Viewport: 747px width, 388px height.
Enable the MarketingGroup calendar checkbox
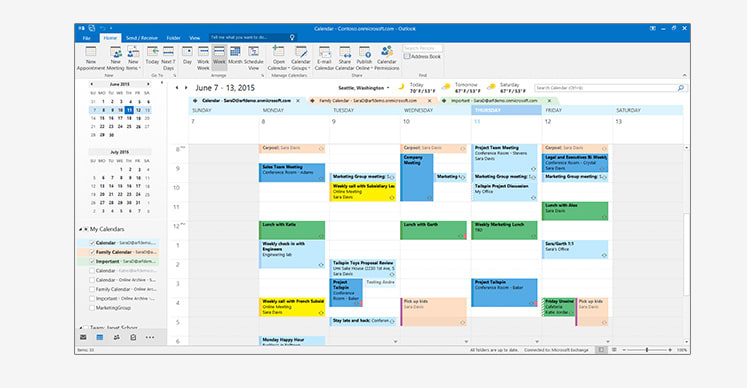pos(92,308)
